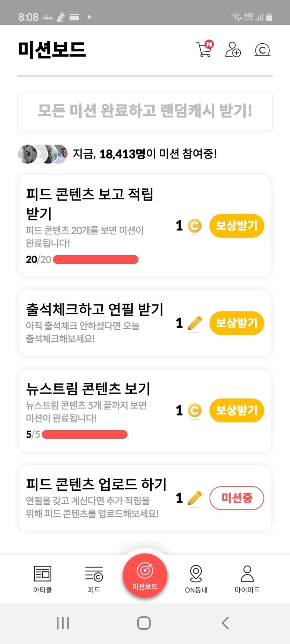Claim 보상받기 for feed content mission

tap(237, 226)
